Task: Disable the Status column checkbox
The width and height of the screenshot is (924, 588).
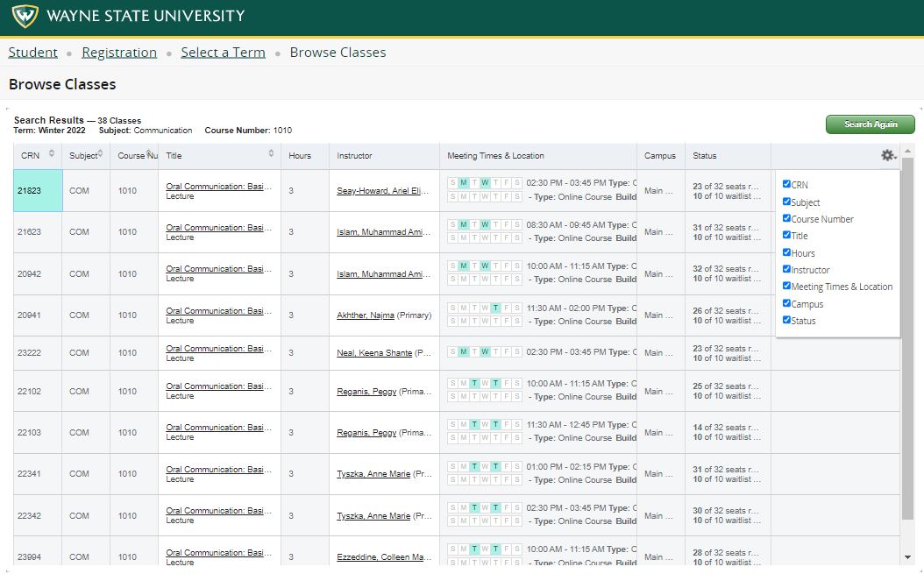Action: (786, 320)
